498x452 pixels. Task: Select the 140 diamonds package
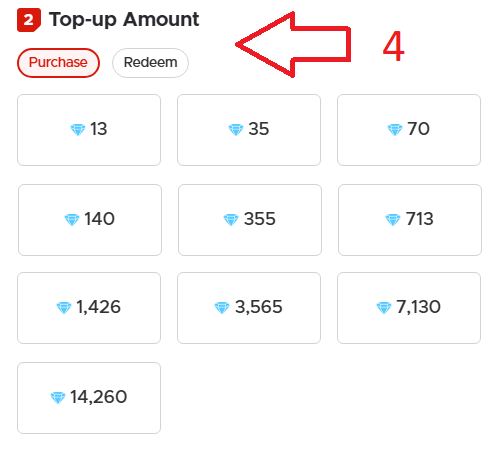point(90,220)
